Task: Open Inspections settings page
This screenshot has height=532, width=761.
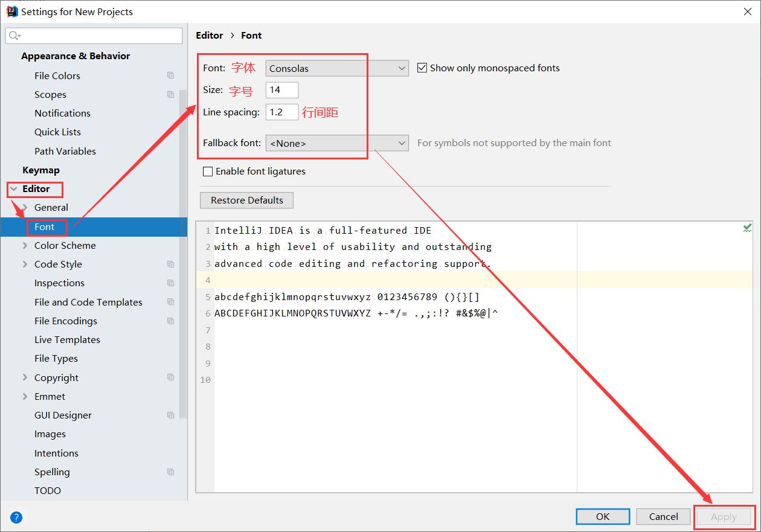Action: (x=59, y=283)
